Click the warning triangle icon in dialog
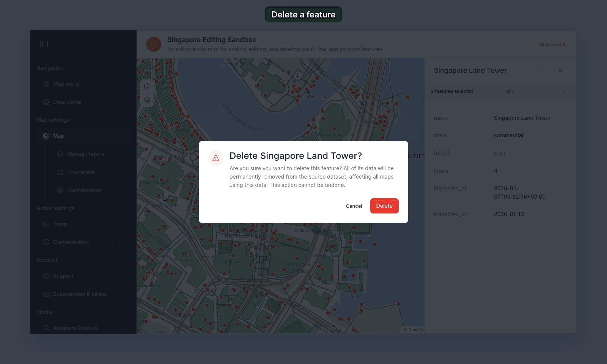The image size is (607, 364). pos(216,158)
